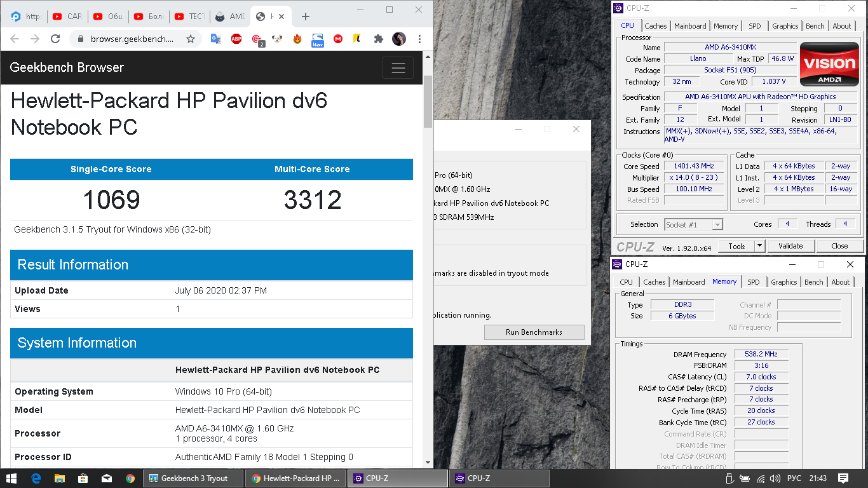Viewport: 868px width, 488px height.
Task: Switch to the Mainboard tab in the upper CPU-Z window
Action: pos(690,26)
